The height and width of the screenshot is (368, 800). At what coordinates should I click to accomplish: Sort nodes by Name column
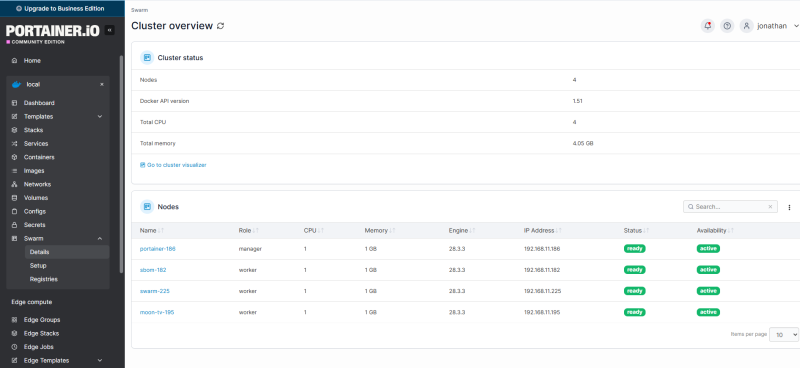point(152,231)
